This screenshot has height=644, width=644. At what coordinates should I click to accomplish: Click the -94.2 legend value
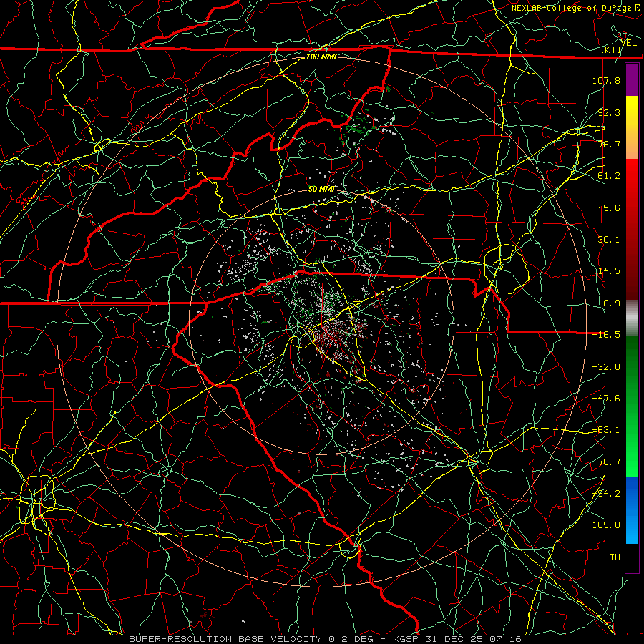pos(606,494)
